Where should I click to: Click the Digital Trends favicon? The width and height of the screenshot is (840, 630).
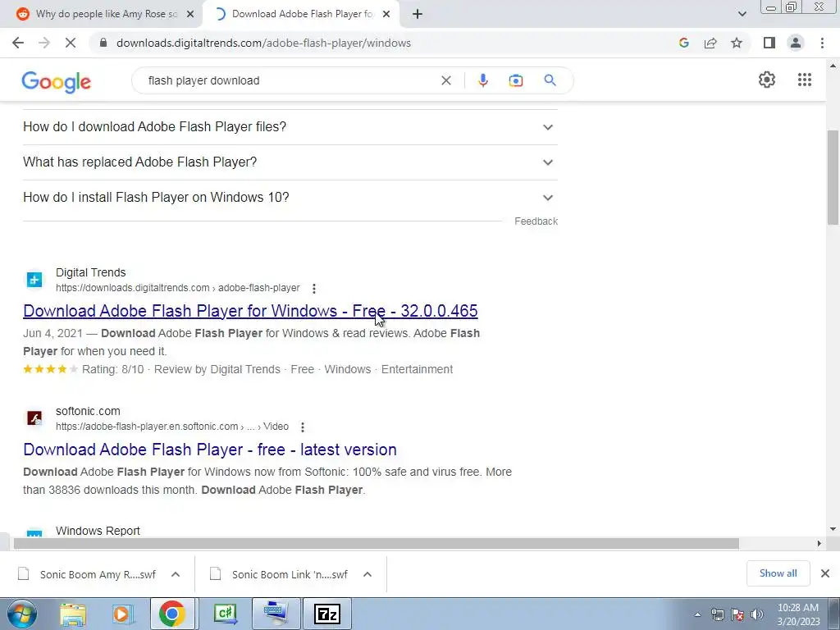click(x=34, y=280)
